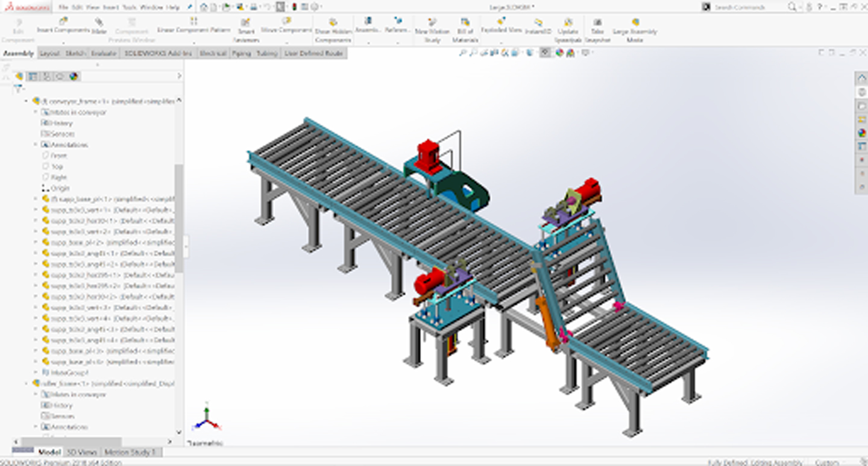Image resolution: width=868 pixels, height=466 pixels.
Task: Click Update Speedpak button
Action: (x=568, y=30)
